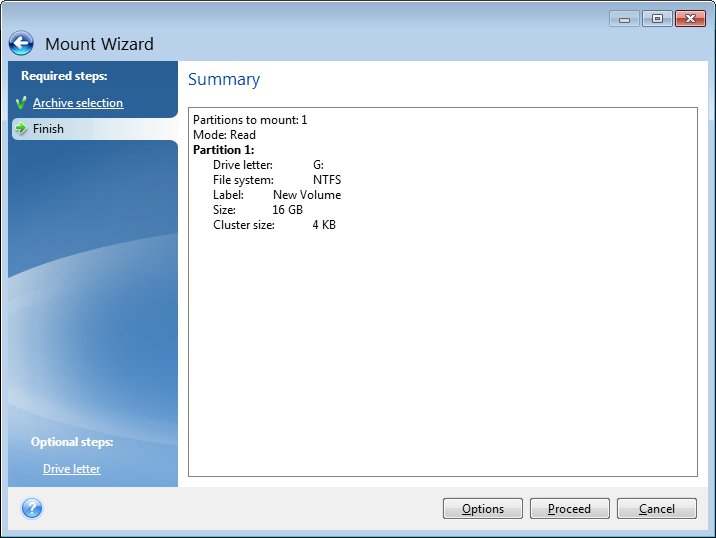Screen dimensions: 716x538
Task: Cancel the mount wizard
Action: (656, 509)
